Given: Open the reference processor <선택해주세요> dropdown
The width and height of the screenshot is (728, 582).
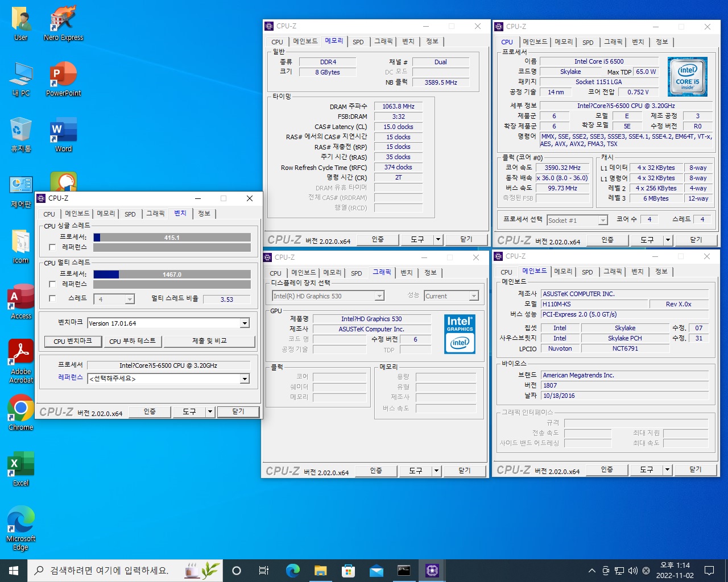Looking at the screenshot, I should 169,379.
